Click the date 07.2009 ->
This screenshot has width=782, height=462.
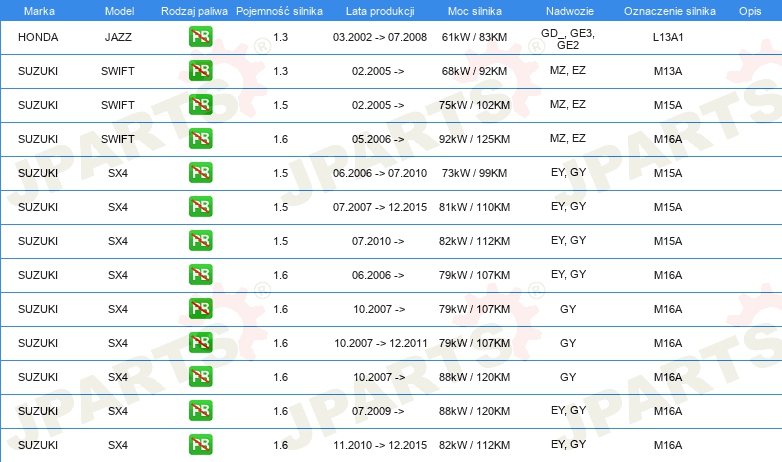coord(378,411)
